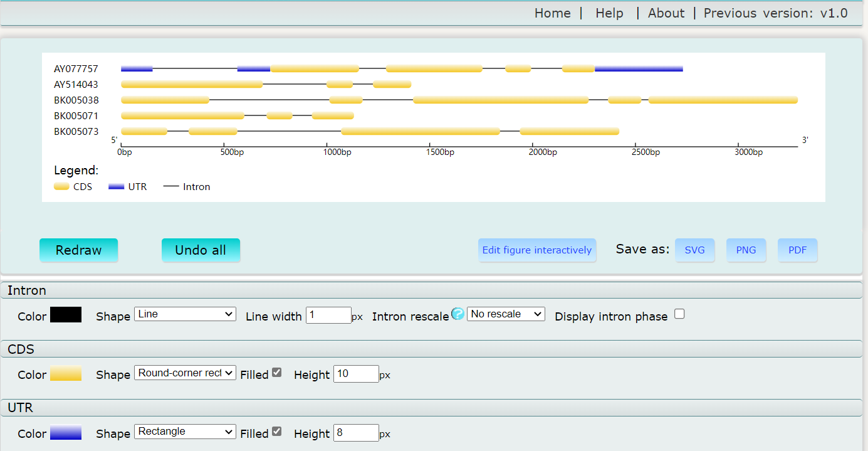Click the 2000bp axis label
This screenshot has height=451, width=868.
543,152
